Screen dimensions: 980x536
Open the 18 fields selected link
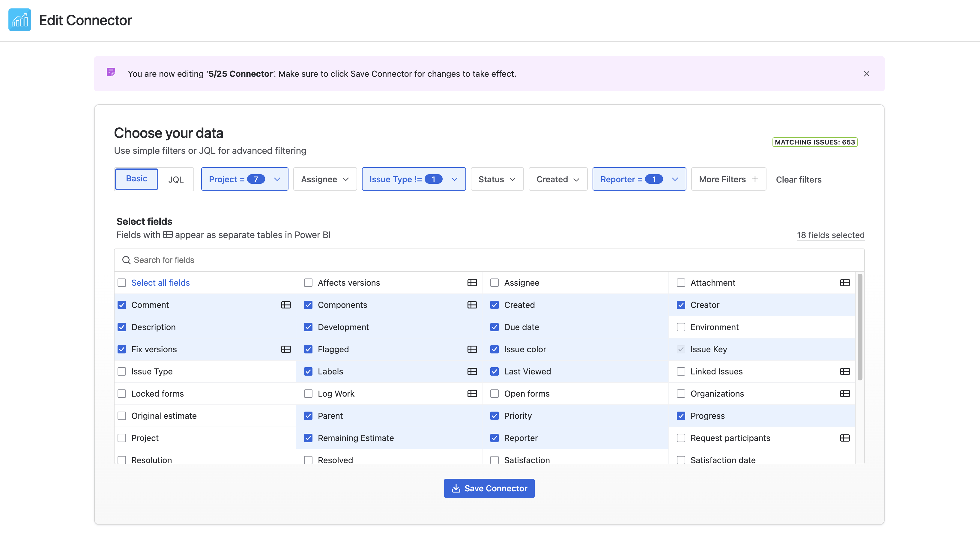pos(830,235)
